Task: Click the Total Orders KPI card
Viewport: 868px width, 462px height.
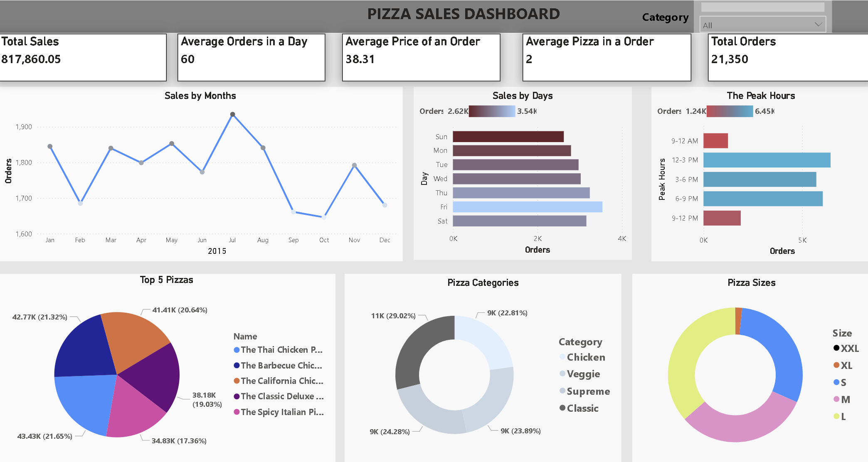Action: click(787, 57)
